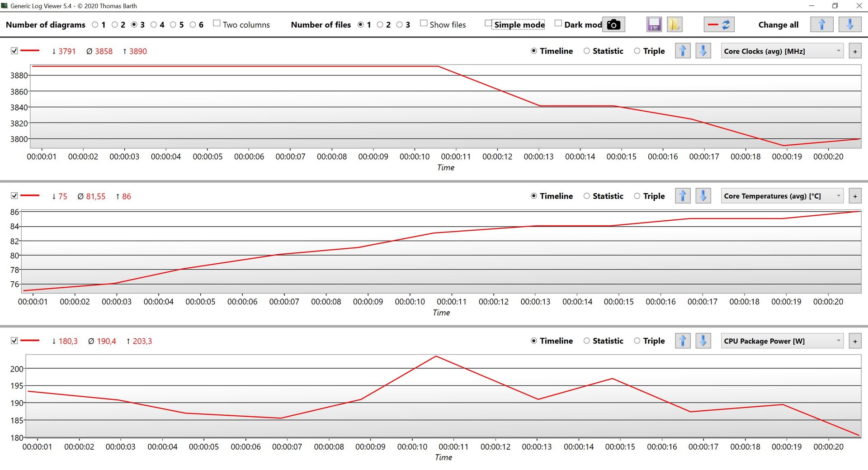Image resolution: width=868 pixels, height=470 pixels.
Task: Open the Core Clocks (avg) [MHz] dropdown
Action: coord(782,51)
